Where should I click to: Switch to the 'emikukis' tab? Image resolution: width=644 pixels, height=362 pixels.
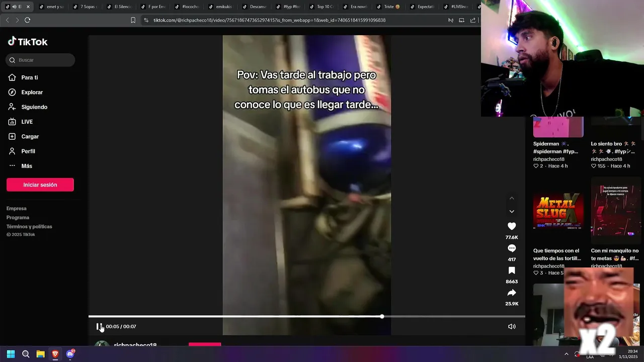221,7
